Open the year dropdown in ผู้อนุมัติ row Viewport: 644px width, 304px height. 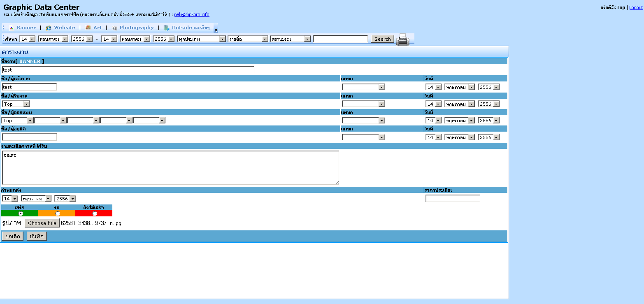[488, 137]
